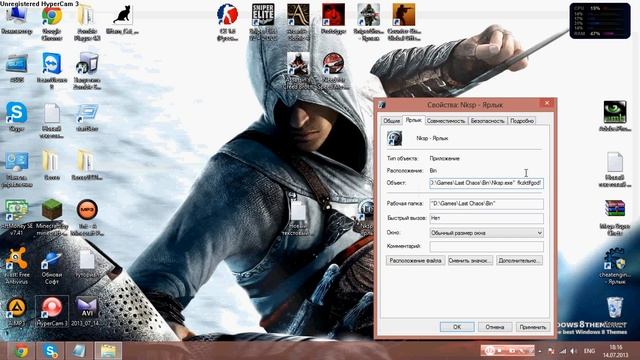Click the Объект target path field
This screenshot has height=360, width=640.
[486, 183]
